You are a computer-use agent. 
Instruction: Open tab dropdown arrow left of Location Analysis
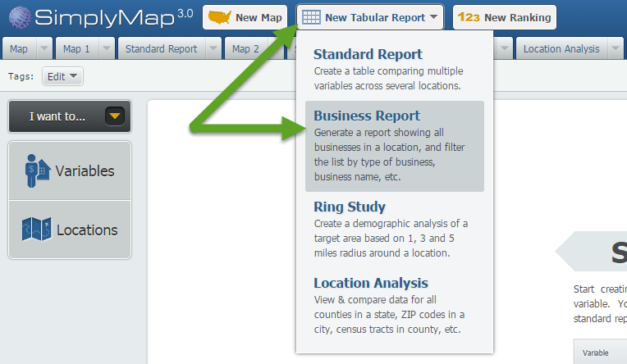pos(504,48)
